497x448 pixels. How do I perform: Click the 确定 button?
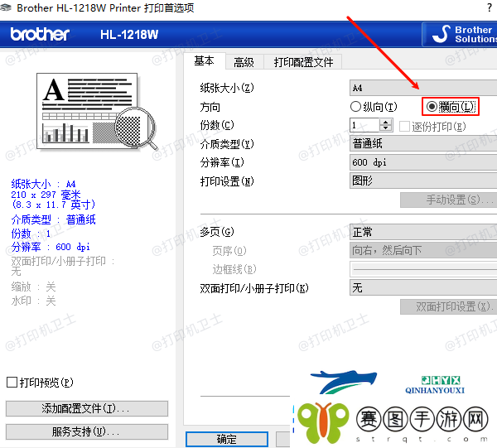pyautogui.click(x=227, y=439)
